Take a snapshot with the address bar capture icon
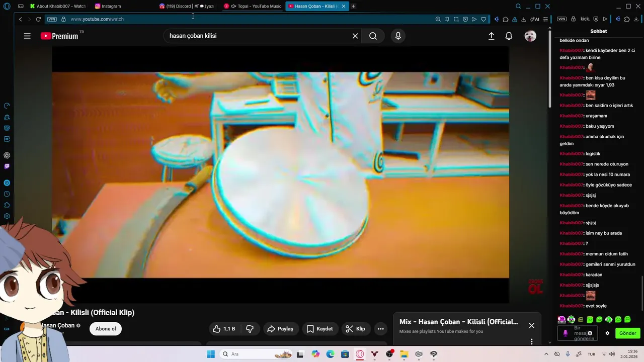This screenshot has height=362, width=644. click(x=456, y=19)
